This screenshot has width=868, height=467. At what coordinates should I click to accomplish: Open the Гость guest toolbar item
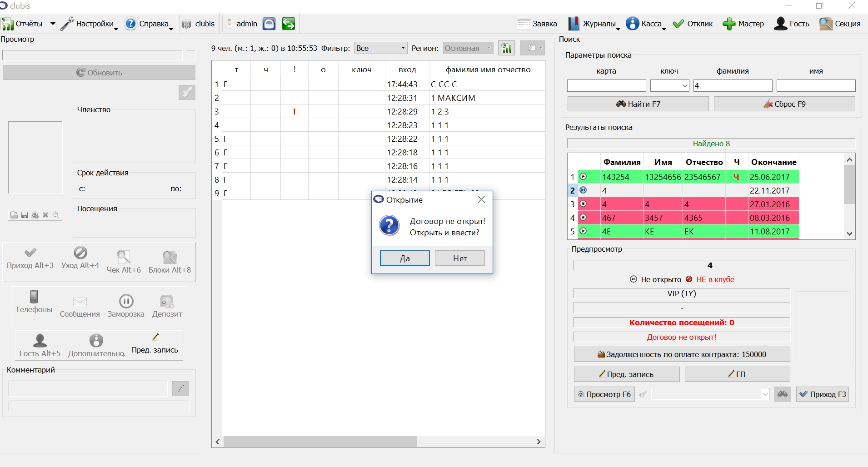click(792, 24)
